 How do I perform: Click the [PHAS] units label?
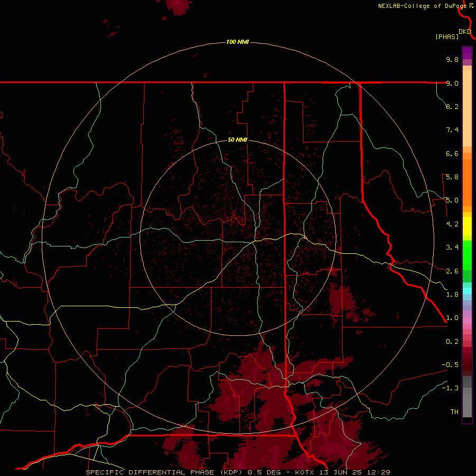pos(447,37)
